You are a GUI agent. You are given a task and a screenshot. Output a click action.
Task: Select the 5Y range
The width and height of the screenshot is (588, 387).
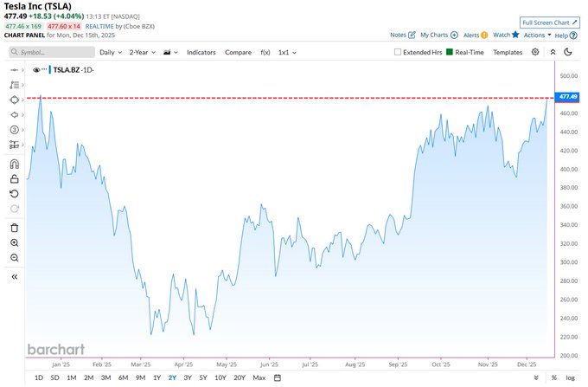203,377
